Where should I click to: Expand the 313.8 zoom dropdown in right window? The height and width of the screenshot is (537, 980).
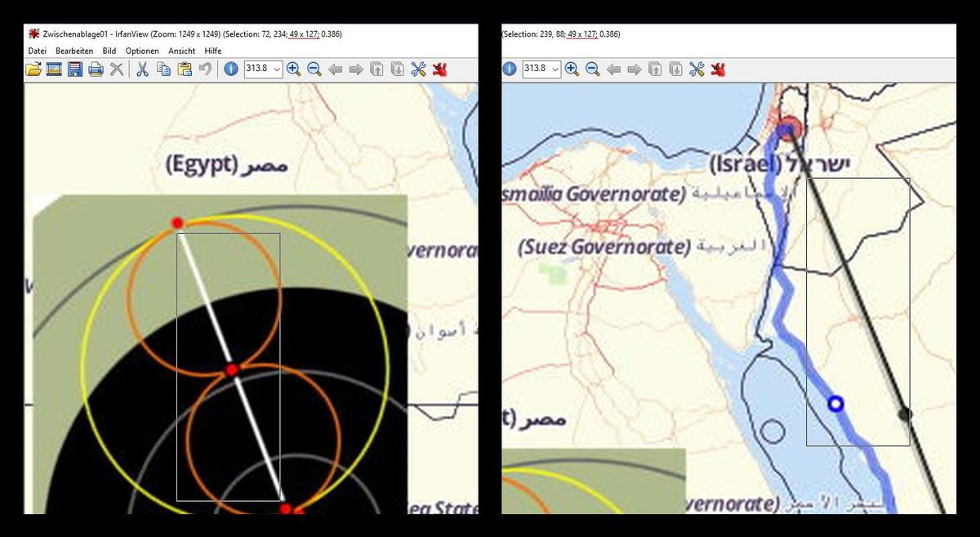[x=555, y=69]
